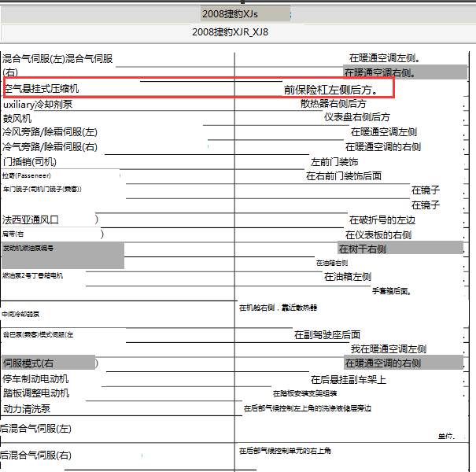
Task: Select 车门镜子(司机门镜子(乘客)) label
Action: (42, 189)
